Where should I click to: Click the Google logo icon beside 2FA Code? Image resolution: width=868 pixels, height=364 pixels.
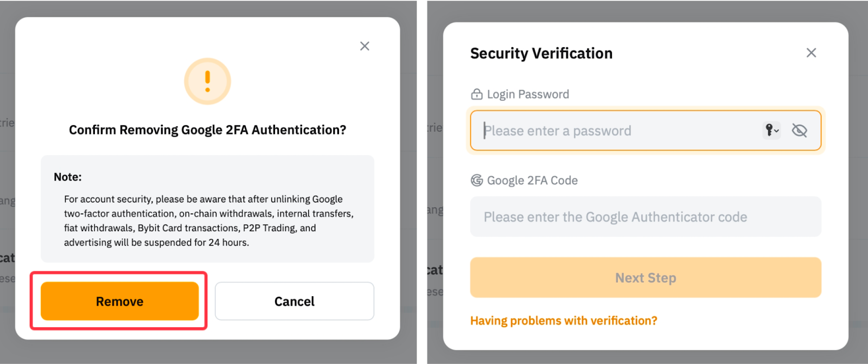click(476, 181)
